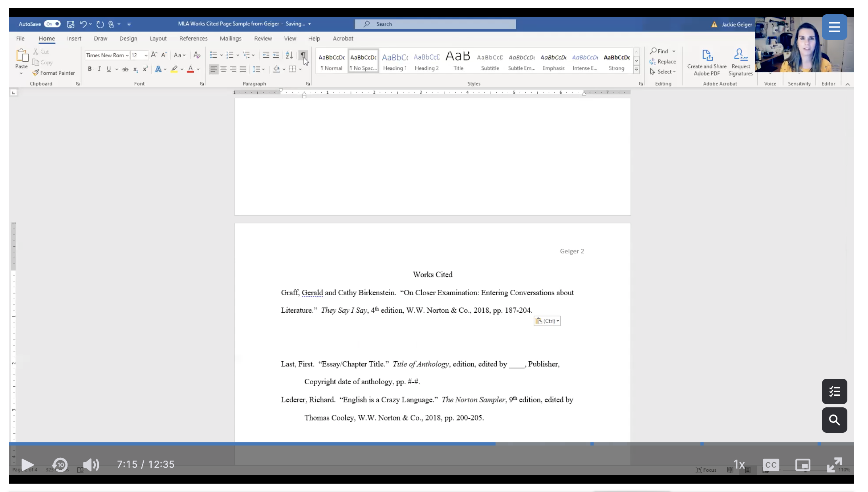Click the Replace button in Editing

tap(663, 62)
